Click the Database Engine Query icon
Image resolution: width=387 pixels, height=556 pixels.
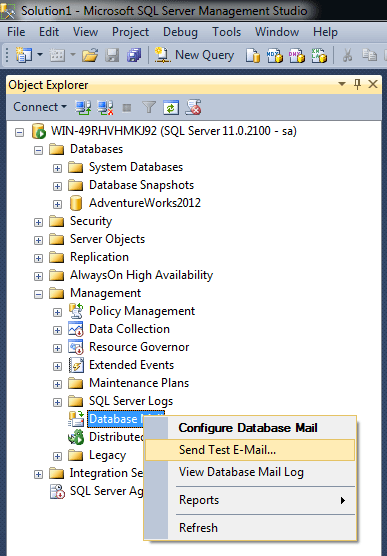click(253, 56)
